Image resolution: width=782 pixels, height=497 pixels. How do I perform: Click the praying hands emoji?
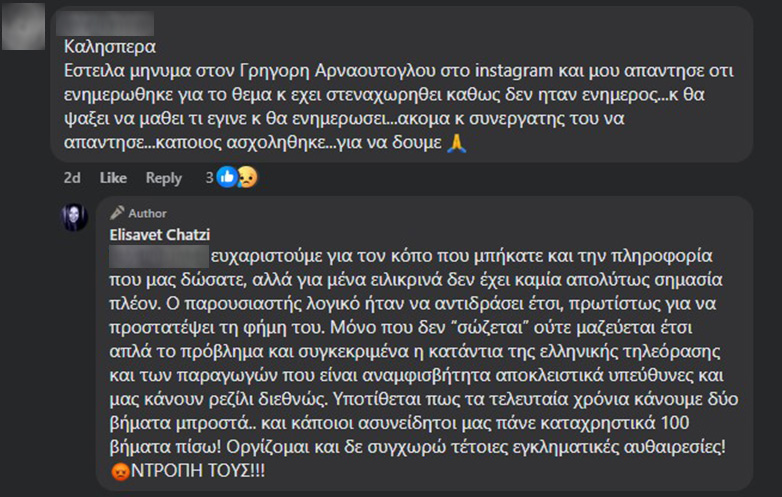coord(456,145)
